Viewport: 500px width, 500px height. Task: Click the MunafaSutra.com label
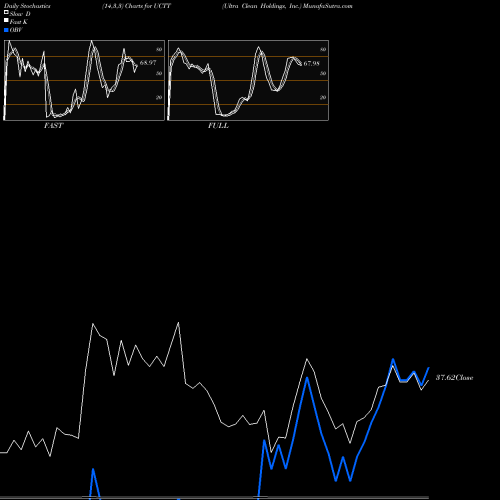coord(328,6)
